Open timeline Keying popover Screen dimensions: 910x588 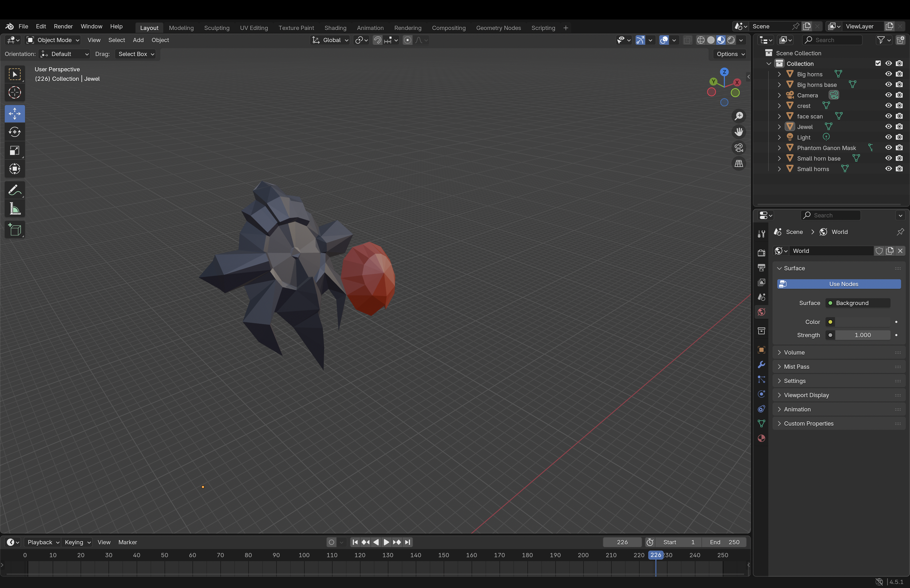coord(77,542)
